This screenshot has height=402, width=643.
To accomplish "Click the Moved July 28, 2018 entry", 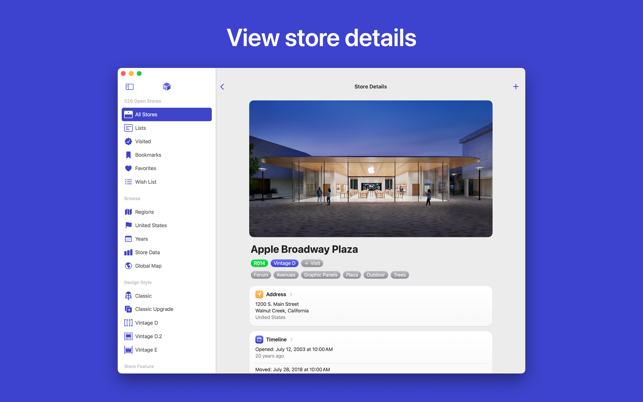I will point(292,369).
